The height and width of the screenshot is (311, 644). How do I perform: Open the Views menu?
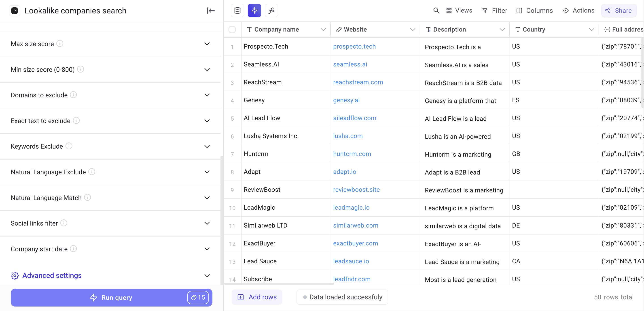[x=459, y=11]
